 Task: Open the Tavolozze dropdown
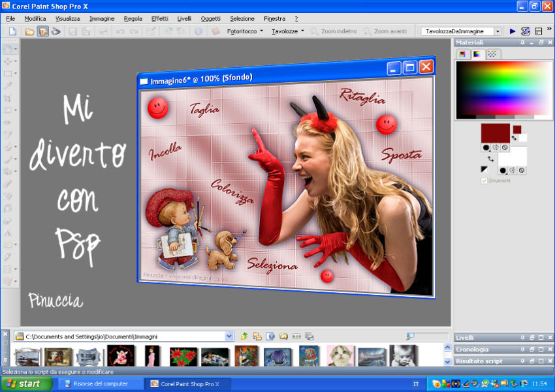[x=288, y=31]
